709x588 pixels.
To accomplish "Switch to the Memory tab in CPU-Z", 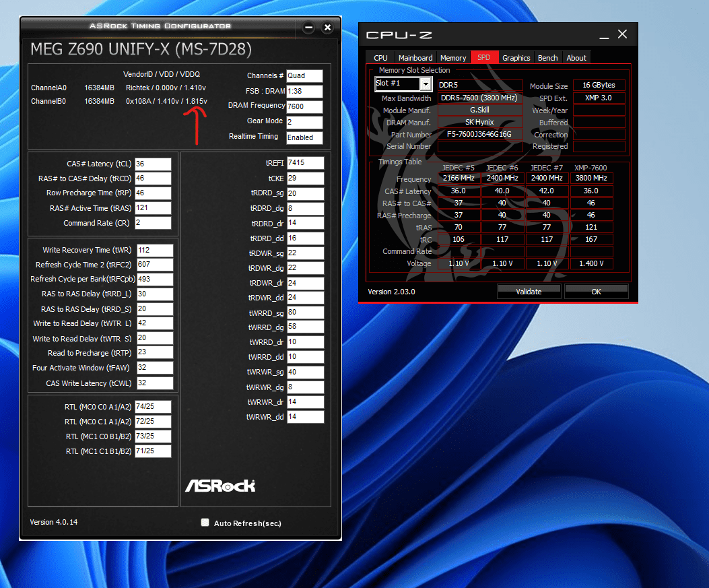I will click(x=453, y=58).
